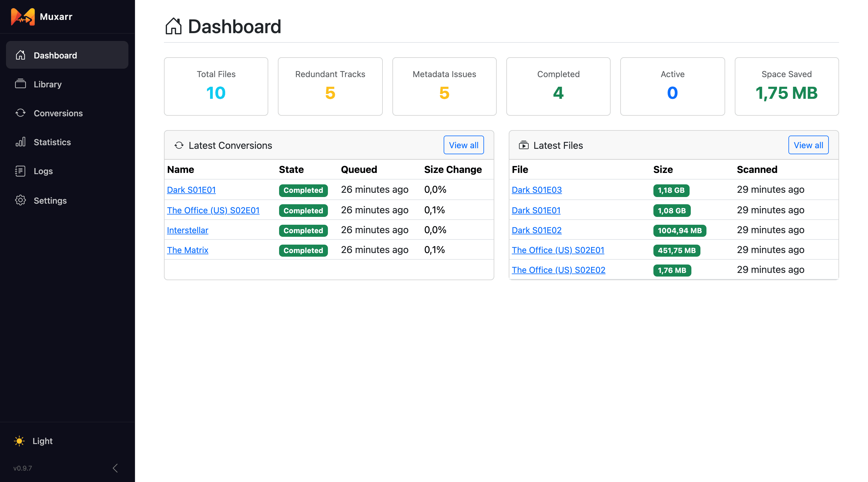Click the Latest Conversions sync icon
The image size is (868, 482).
coord(179,145)
